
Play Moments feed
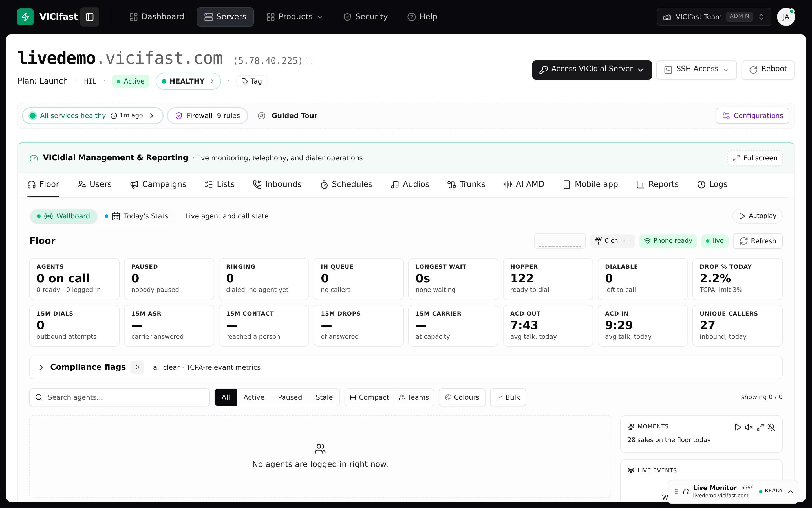pyautogui.click(x=737, y=427)
